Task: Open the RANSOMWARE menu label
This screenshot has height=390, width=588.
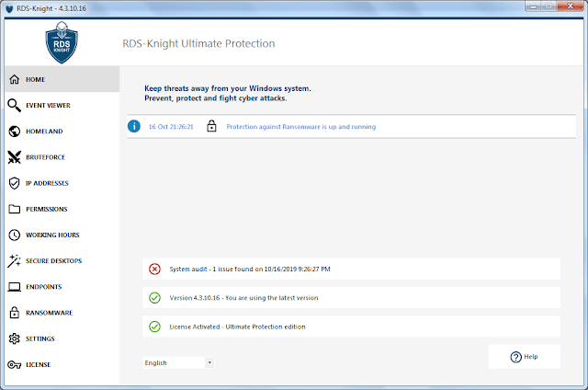Action: click(49, 313)
